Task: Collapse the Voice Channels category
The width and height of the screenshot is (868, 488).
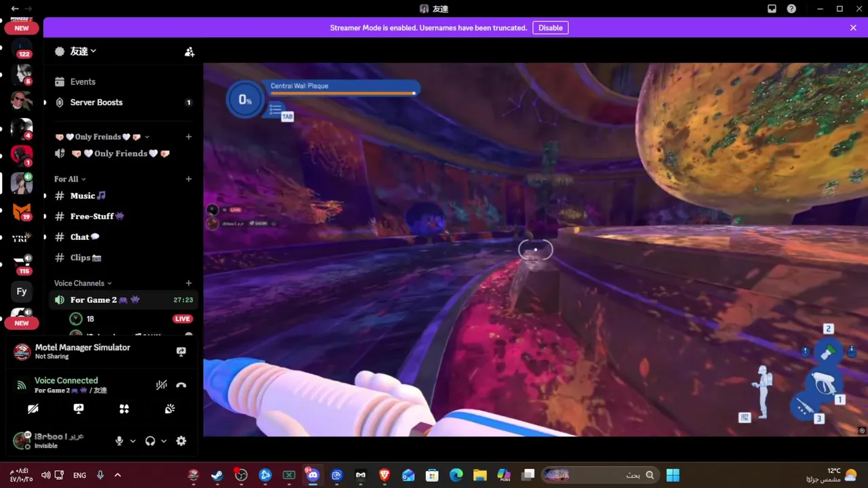Action: [x=83, y=283]
